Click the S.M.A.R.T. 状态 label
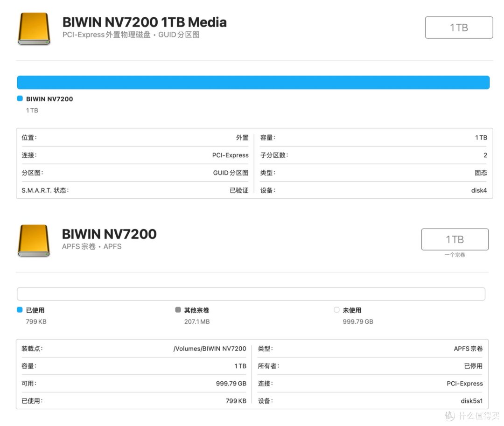Viewport: 504px width, 426px height. click(x=45, y=190)
